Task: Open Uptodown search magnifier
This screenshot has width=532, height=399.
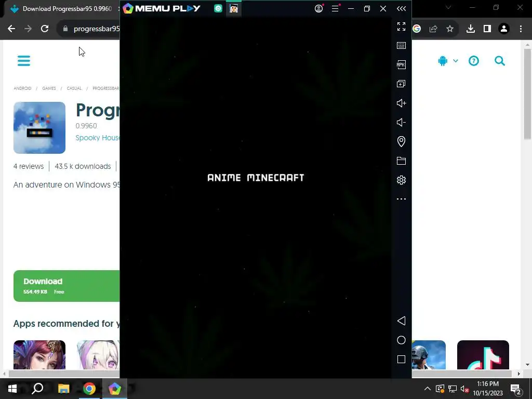Action: pyautogui.click(x=499, y=61)
